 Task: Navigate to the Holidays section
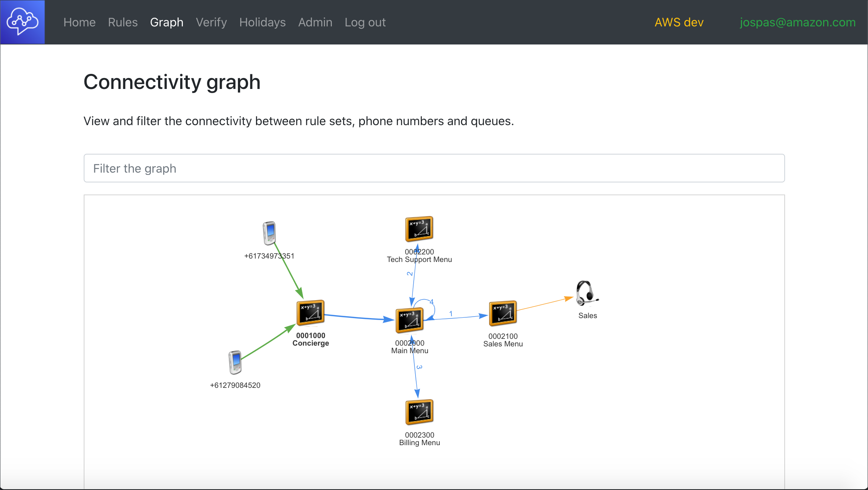[x=262, y=22]
